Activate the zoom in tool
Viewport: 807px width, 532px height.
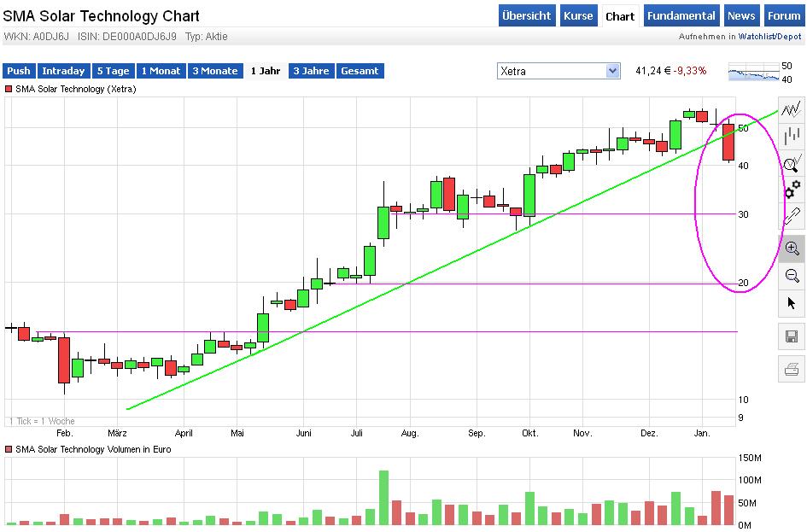pos(792,248)
